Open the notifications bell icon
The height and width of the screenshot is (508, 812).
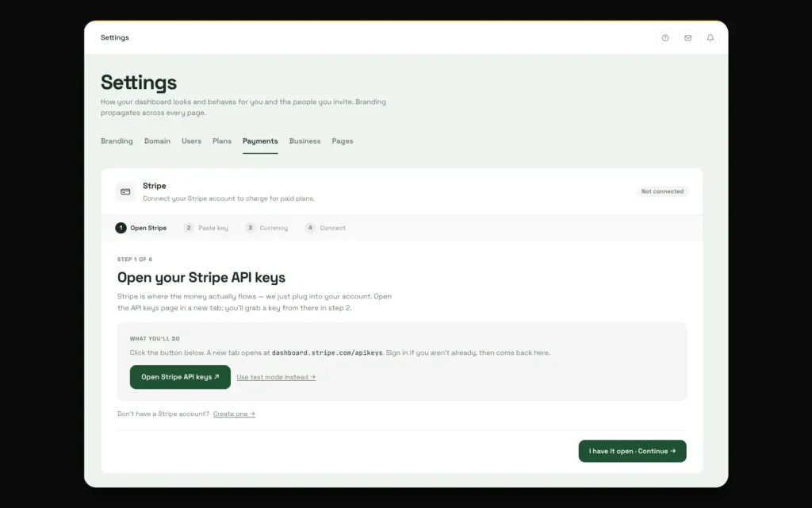pyautogui.click(x=710, y=38)
